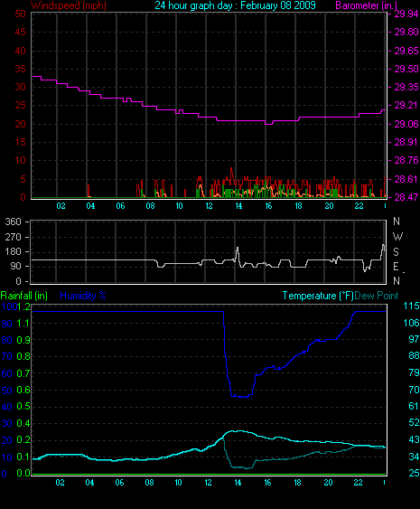The image size is (420, 509).
Task: Click the 360 wind direction axis label
Action: click(13, 222)
